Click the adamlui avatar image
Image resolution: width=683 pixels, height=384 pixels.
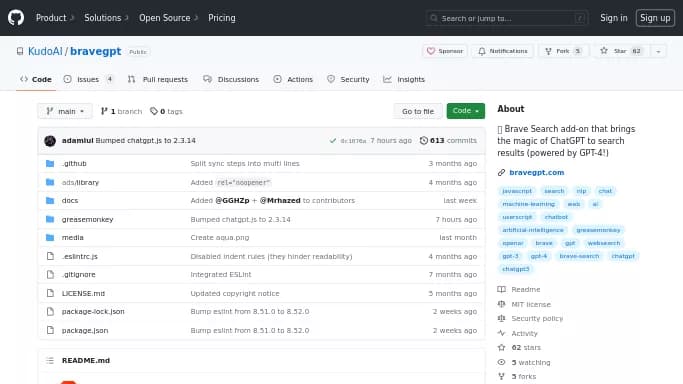(x=50, y=141)
